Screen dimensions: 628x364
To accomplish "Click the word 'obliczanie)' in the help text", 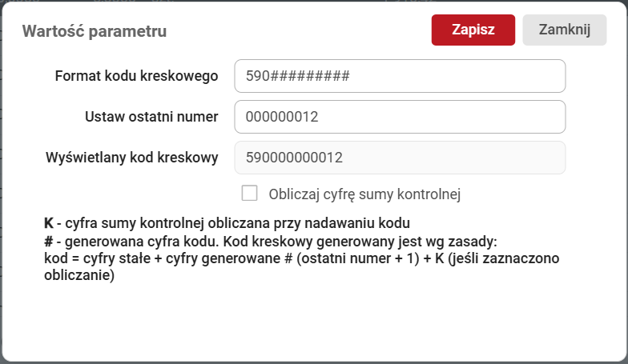I will point(79,277).
